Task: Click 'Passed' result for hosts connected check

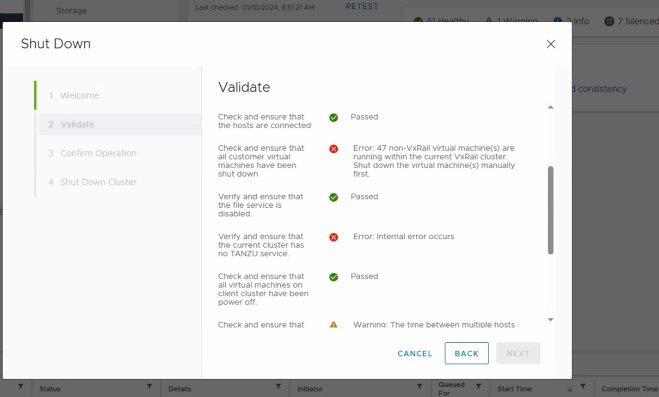Action: 364,117
